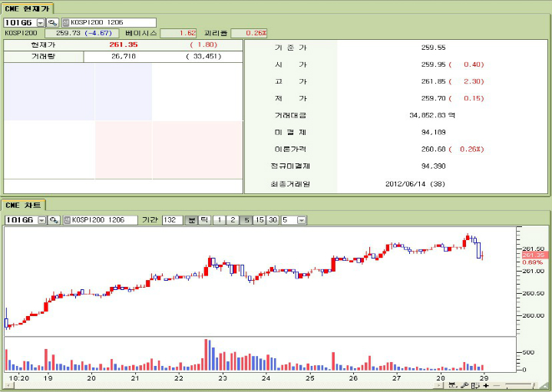Switch to the CME 차트 tab

(x=24, y=205)
